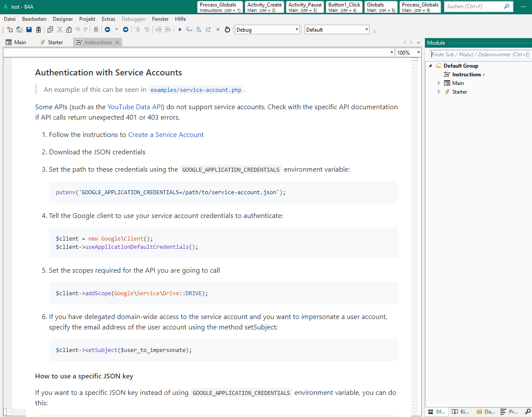Click the Finde Sub / Modul search field
This screenshot has height=417, width=532.
(x=480, y=55)
